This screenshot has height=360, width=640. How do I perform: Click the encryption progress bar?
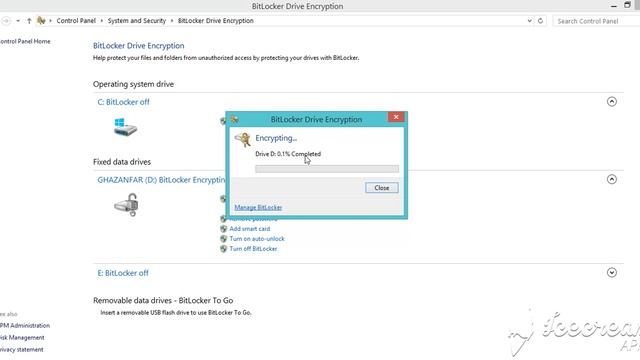[x=327, y=169]
